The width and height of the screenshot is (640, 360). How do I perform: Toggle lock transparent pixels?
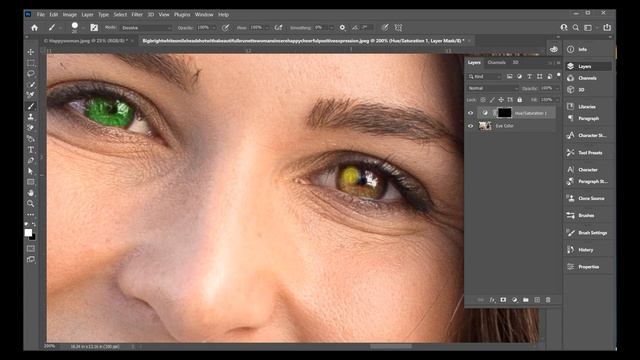pyautogui.click(x=483, y=100)
